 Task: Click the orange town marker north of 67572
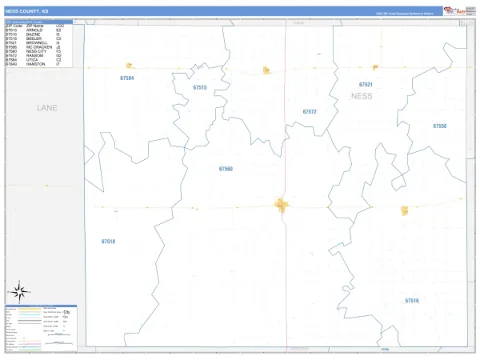266,70
